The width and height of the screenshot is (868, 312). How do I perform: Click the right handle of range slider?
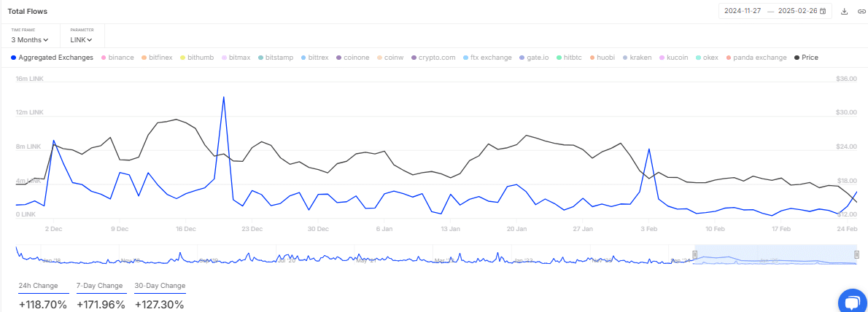[856, 254]
